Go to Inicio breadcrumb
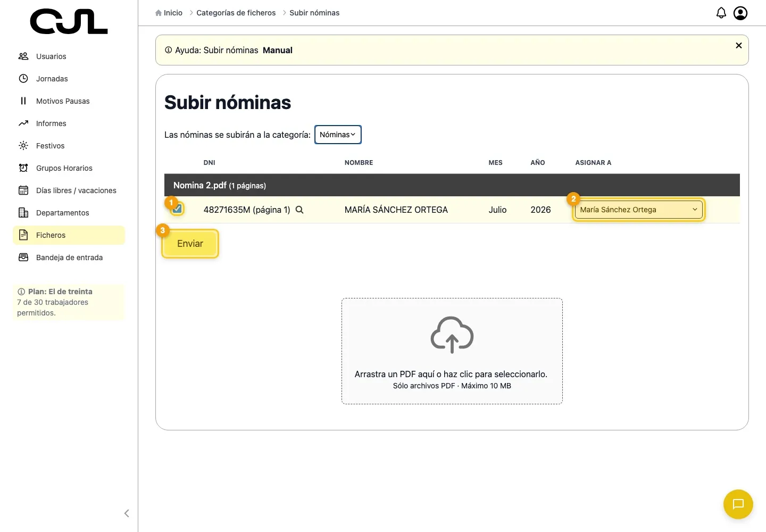This screenshot has width=766, height=532. coord(169,13)
